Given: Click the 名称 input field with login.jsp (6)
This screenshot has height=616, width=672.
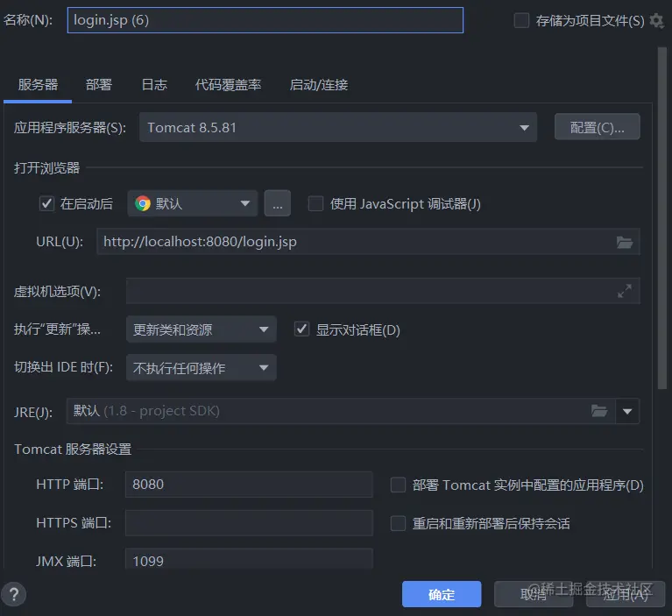Looking at the screenshot, I should point(265,20).
